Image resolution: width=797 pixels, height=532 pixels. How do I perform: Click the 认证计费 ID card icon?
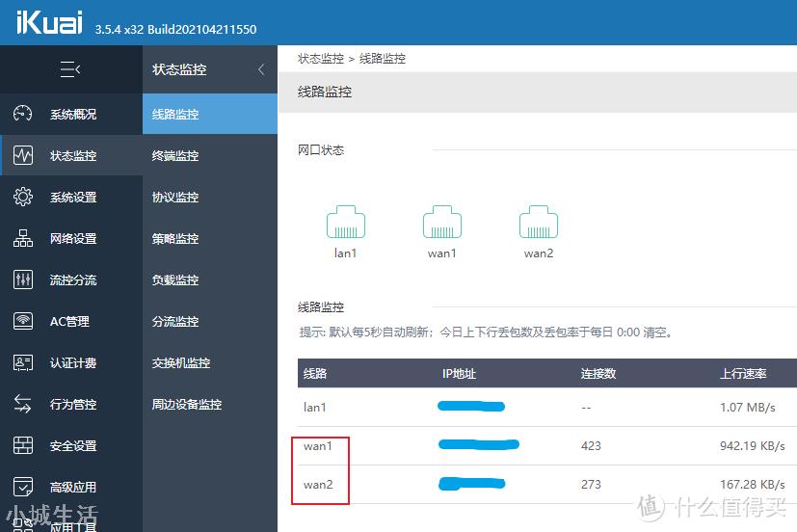click(23, 362)
